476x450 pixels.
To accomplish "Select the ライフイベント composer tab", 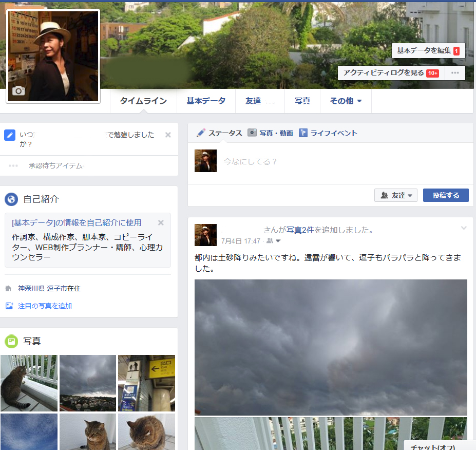I will click(328, 133).
